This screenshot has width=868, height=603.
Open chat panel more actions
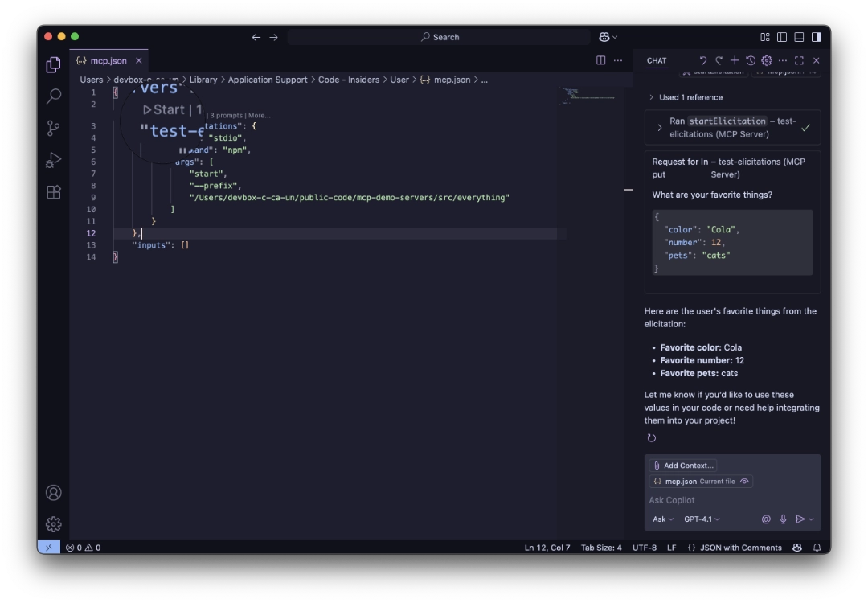pos(783,60)
